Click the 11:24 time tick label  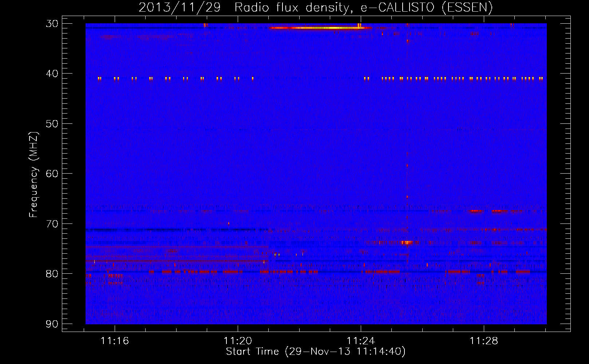(x=361, y=341)
